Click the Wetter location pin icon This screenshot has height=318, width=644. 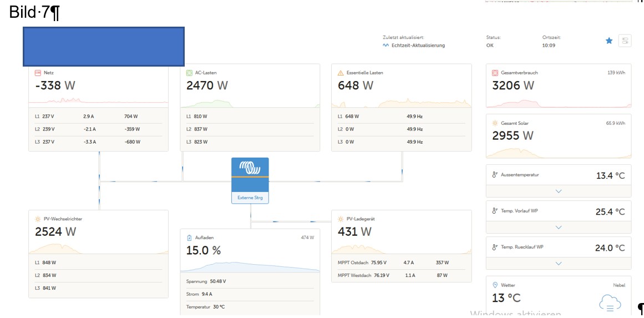(x=495, y=285)
